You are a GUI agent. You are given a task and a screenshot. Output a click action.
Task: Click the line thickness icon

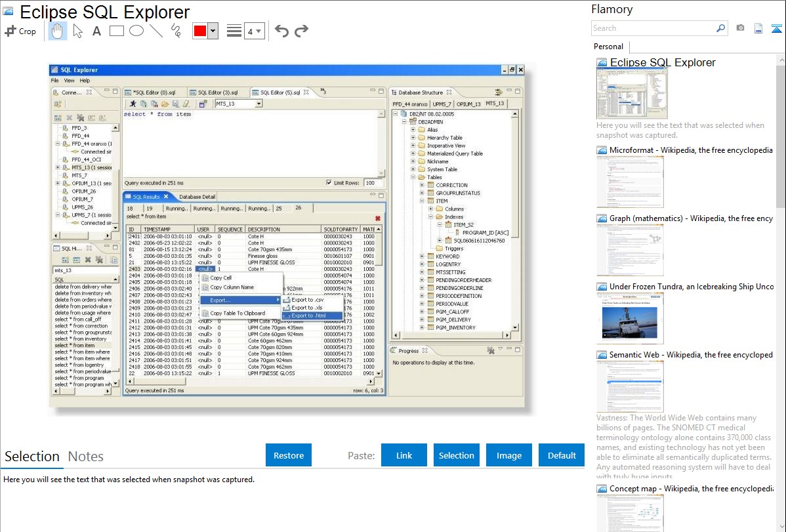[234, 31]
